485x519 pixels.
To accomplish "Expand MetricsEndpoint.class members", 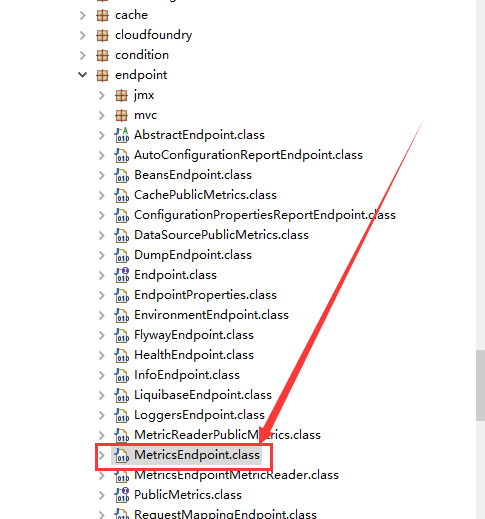I will [102, 455].
